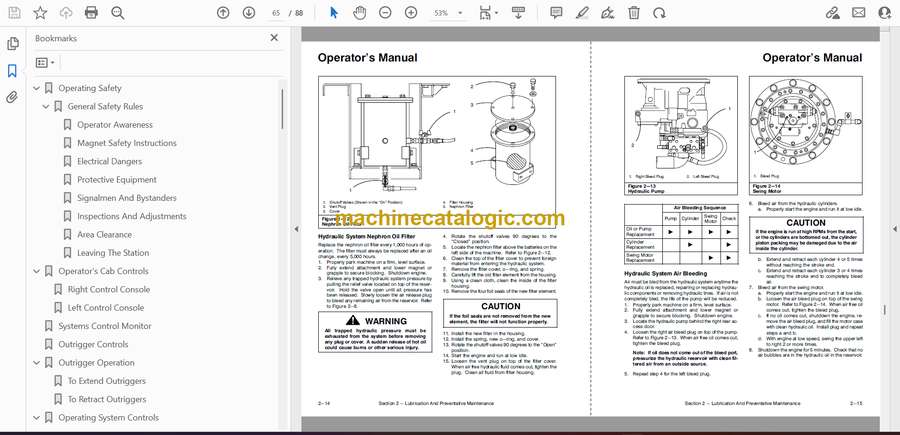Click the Delete trash icon
Screen dimensions: 900x435
coord(634,13)
